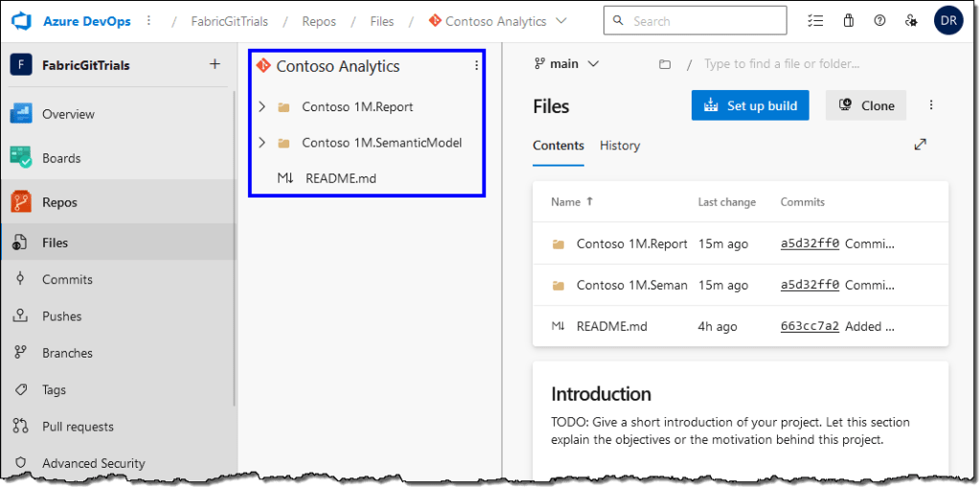The image size is (980, 487).
Task: Open more options next to Clone
Action: click(930, 105)
